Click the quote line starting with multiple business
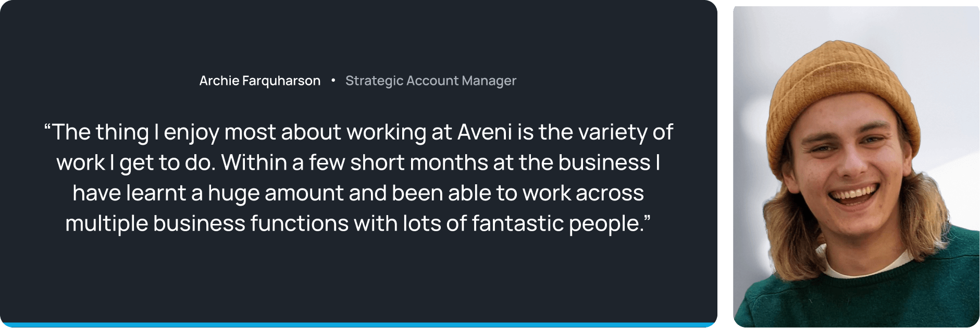Viewport: 980px width, 328px height. point(358,223)
